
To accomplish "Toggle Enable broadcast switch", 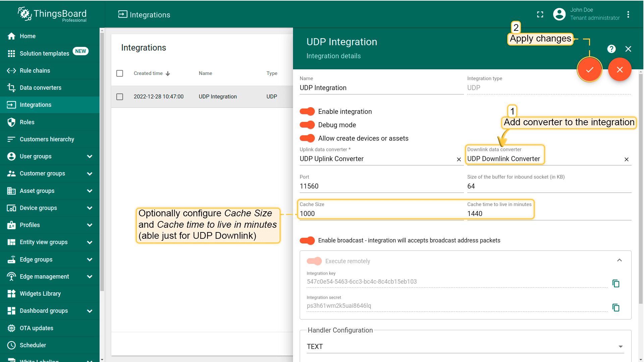I will click(307, 240).
